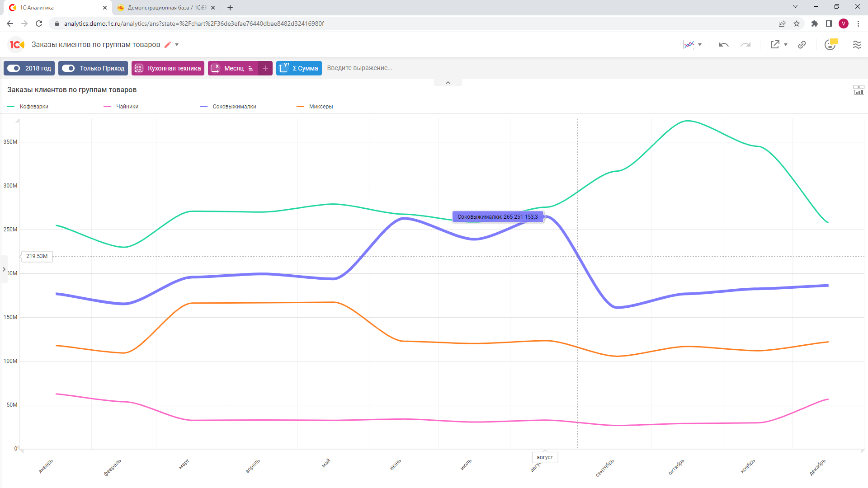Expand the left side panel arrow

coord(4,269)
